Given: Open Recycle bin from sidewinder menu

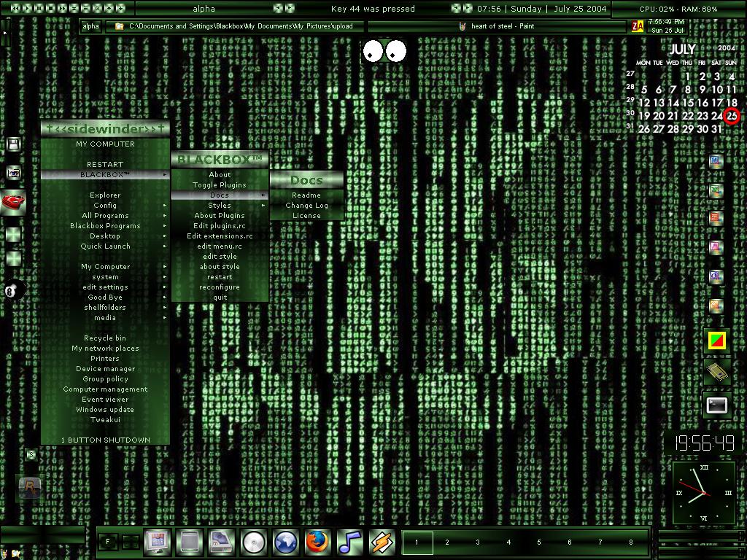Looking at the screenshot, I should coord(105,338).
